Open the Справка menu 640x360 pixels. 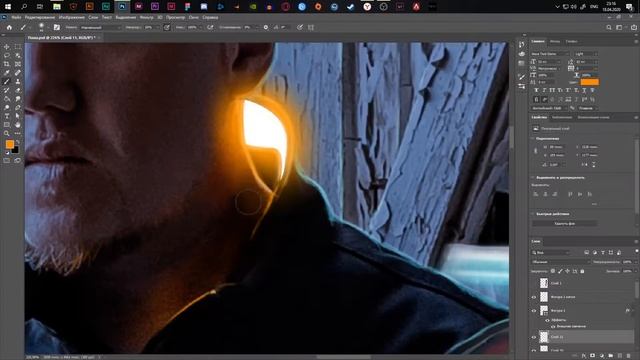click(x=210, y=18)
